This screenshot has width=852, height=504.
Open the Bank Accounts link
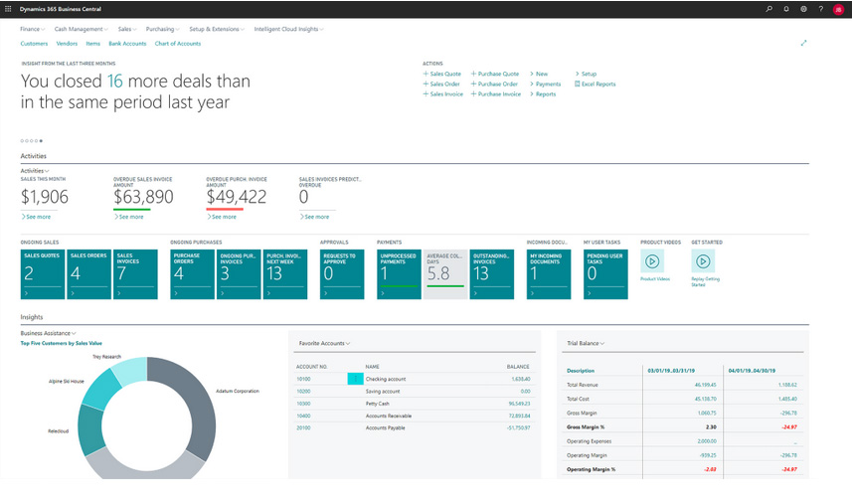pos(127,44)
